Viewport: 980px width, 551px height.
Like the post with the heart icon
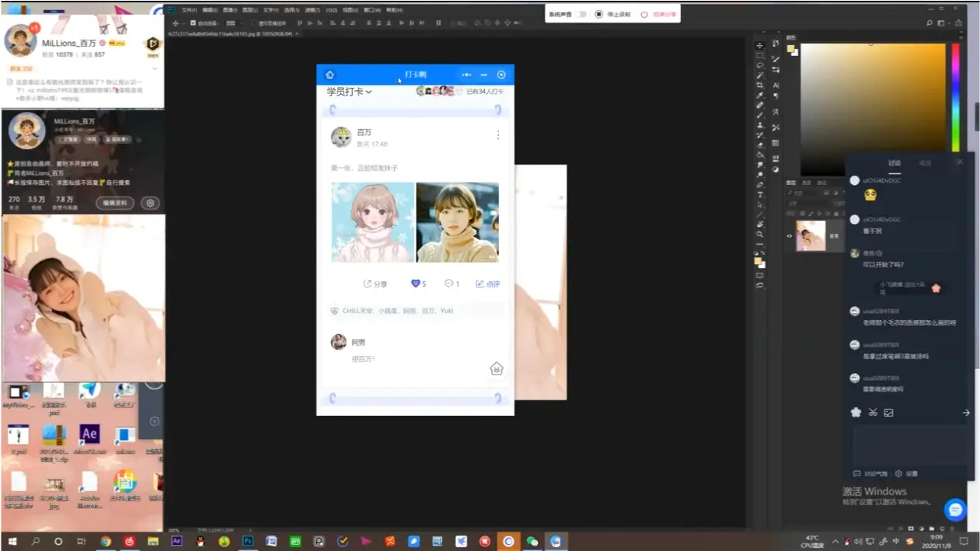click(415, 284)
